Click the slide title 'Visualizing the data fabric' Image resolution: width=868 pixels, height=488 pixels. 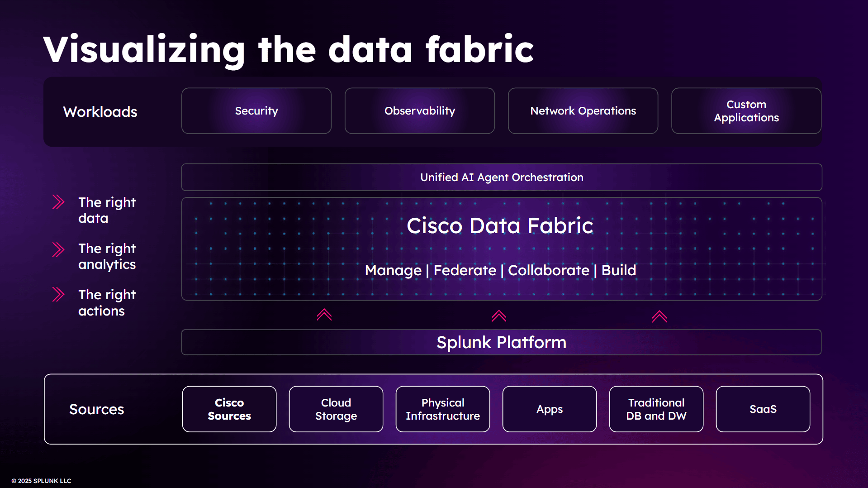(289, 49)
